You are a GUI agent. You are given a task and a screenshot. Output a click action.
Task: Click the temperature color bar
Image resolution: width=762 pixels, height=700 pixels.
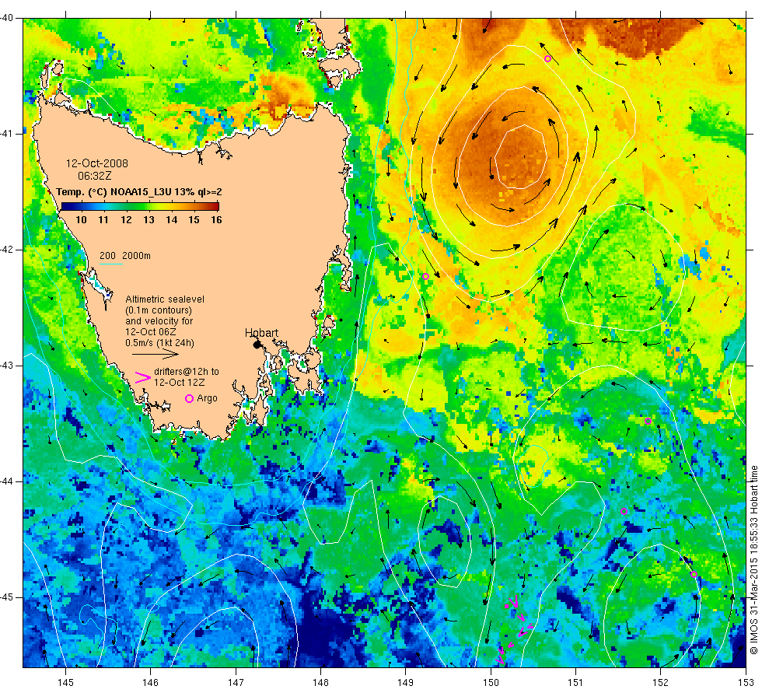point(140,207)
